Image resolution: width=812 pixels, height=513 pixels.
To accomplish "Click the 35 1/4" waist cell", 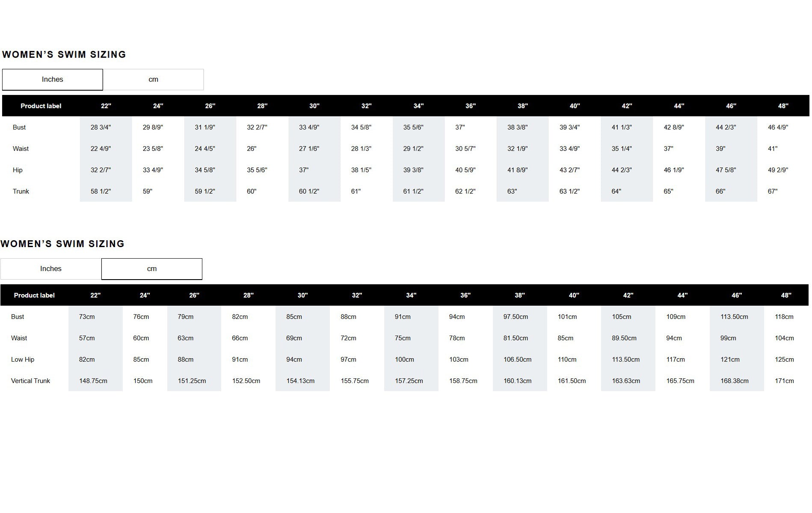I will (622, 149).
